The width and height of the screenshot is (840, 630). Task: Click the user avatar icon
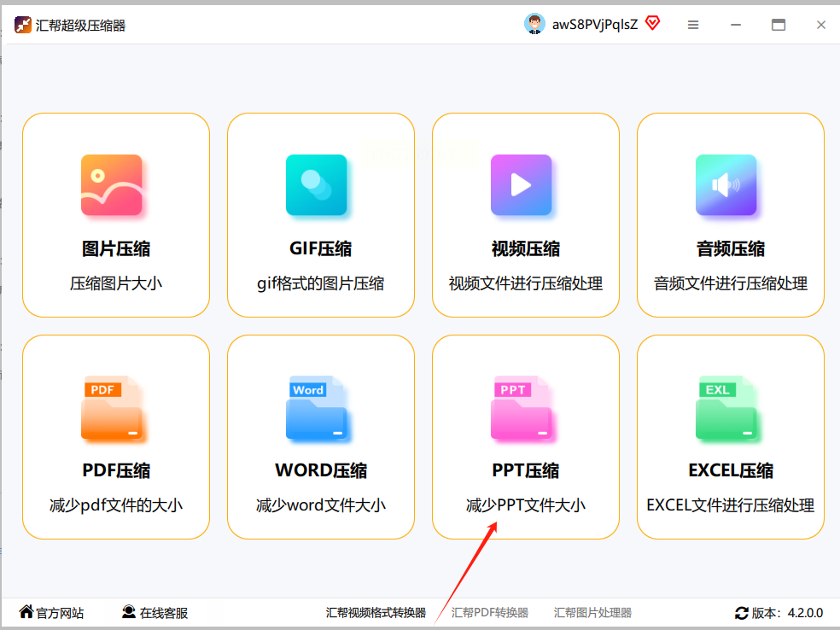click(x=534, y=24)
